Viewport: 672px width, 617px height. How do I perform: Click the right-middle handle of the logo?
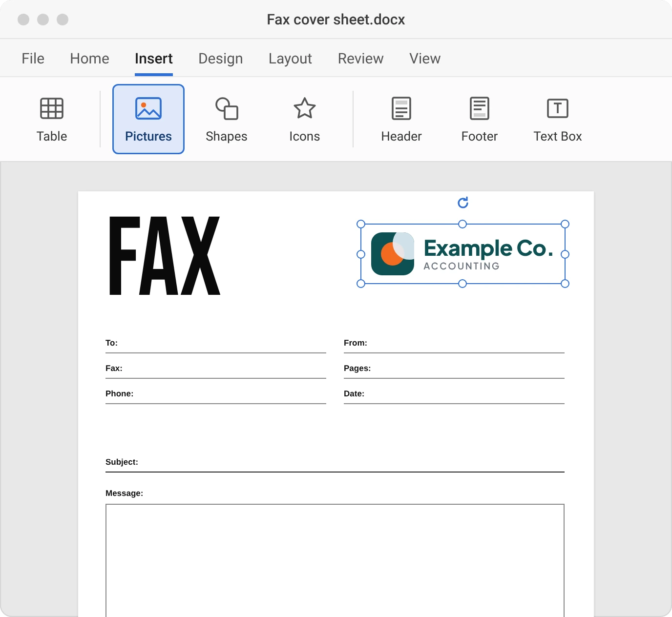click(x=565, y=254)
